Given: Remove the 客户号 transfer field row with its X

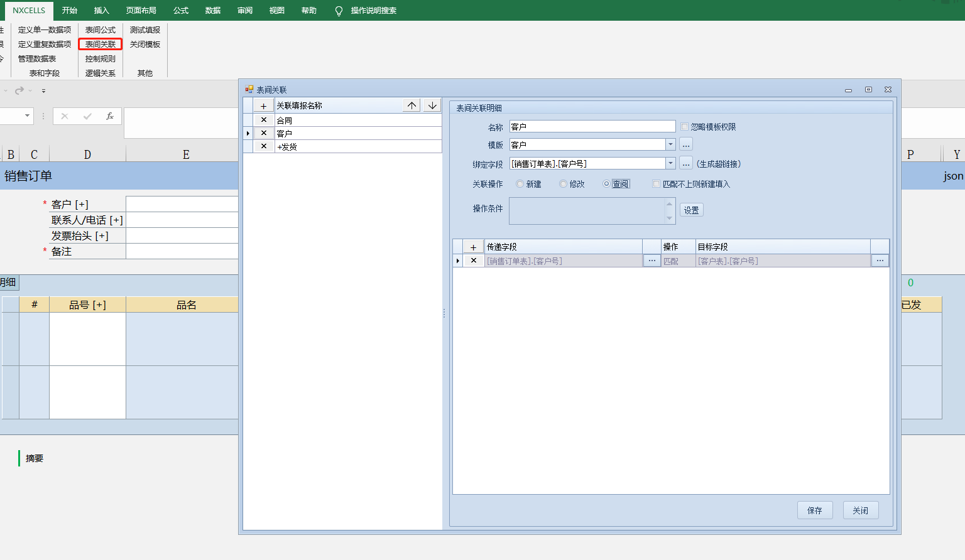Looking at the screenshot, I should coord(474,261).
